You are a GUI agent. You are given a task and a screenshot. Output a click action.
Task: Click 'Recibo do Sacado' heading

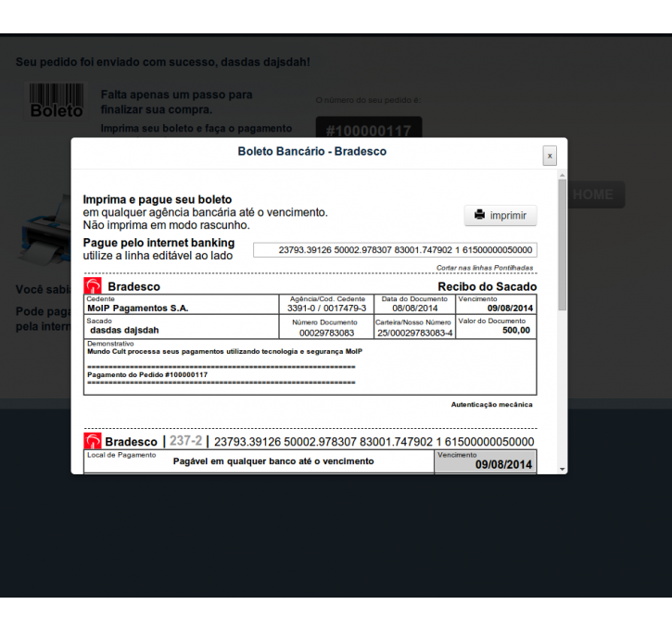click(487, 286)
